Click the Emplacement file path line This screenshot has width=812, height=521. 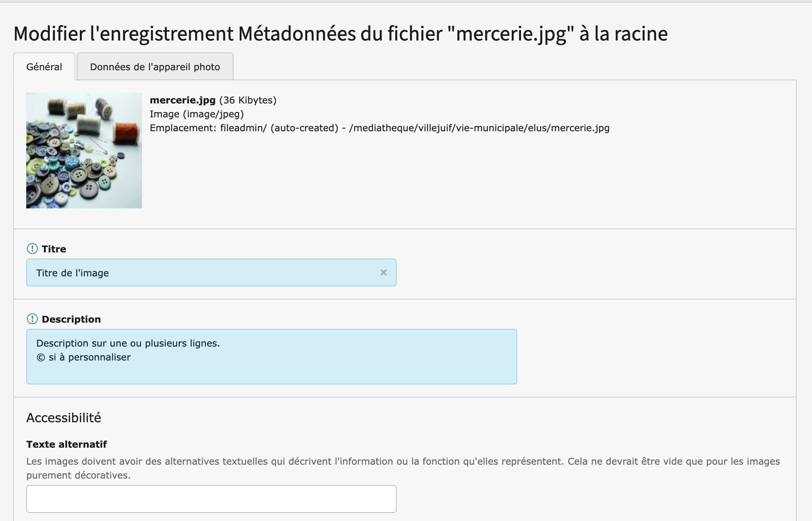coord(380,128)
